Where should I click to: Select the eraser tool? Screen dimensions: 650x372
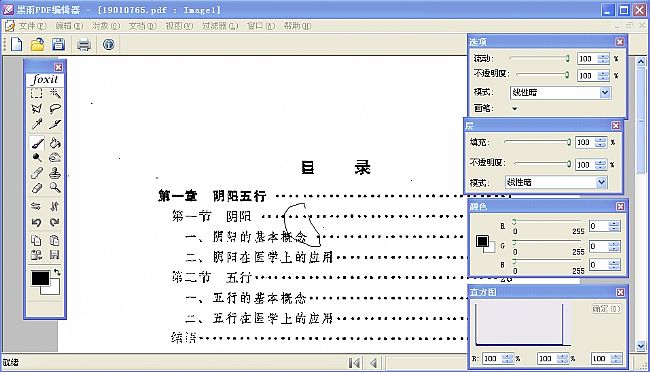point(37,188)
